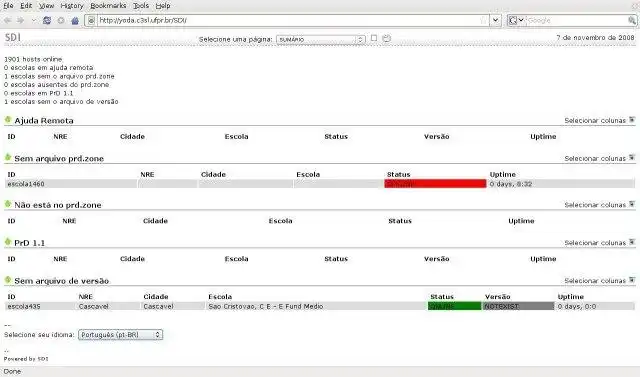Click 'Selecionar colunas' for Sem arquivo de versão
This screenshot has width=640, height=377.
[595, 281]
